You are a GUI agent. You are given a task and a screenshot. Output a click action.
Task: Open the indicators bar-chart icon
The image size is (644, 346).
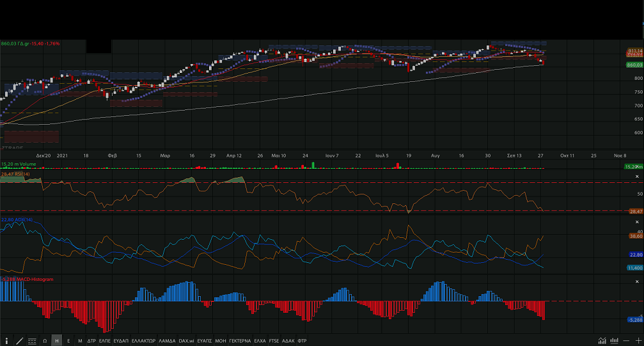[x=615, y=341]
